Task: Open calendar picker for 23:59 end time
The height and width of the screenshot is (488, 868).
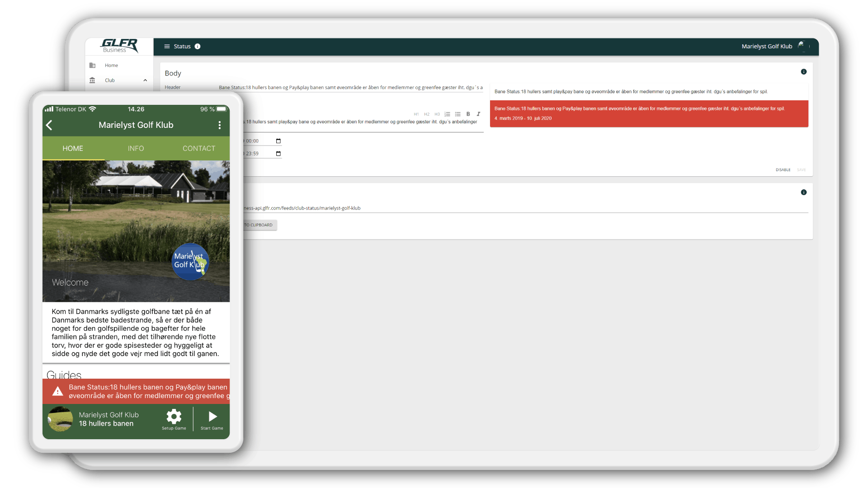Action: coord(278,154)
